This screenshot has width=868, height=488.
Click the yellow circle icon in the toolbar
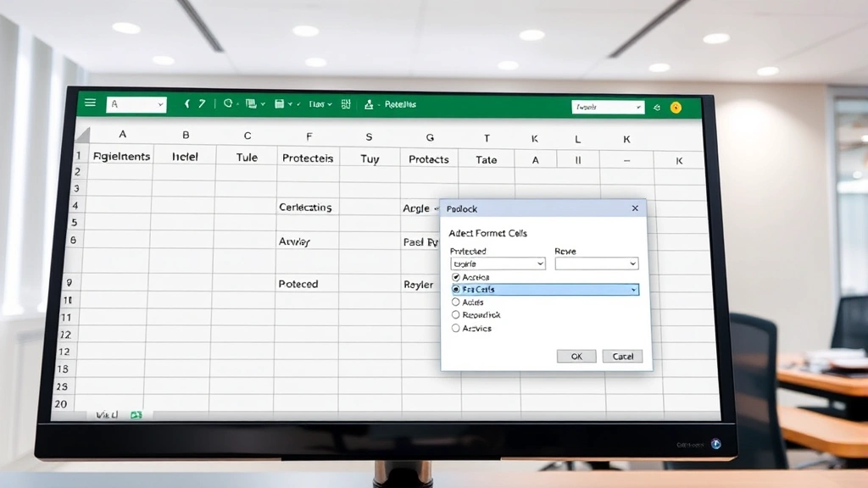[676, 108]
